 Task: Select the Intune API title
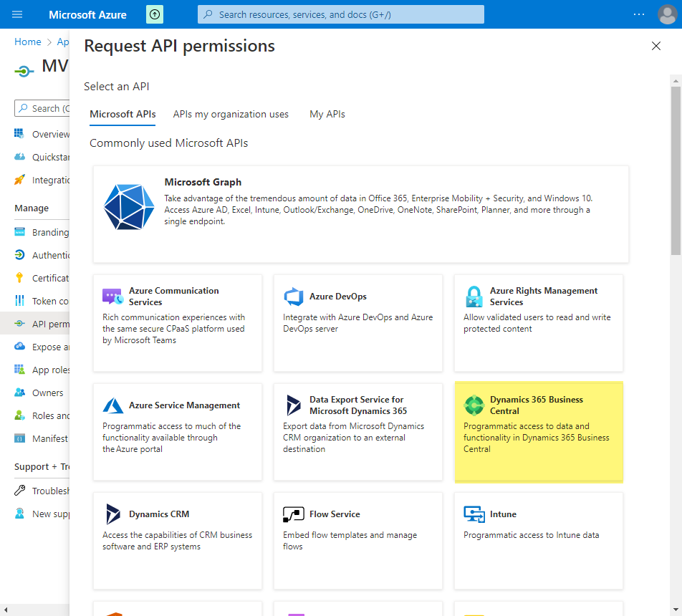pyautogui.click(x=503, y=514)
